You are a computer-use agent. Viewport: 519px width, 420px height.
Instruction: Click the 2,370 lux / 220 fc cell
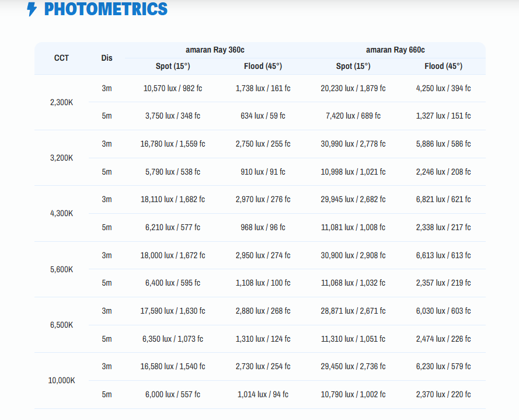point(443,394)
